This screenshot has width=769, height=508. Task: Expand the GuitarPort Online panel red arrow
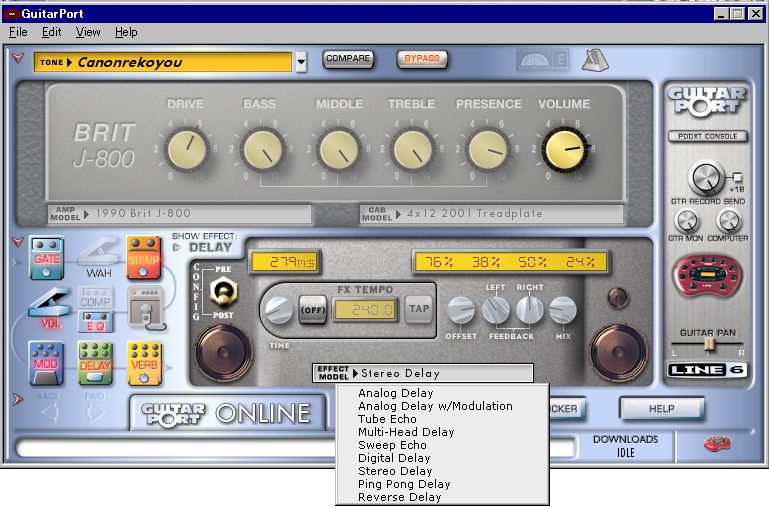(18, 400)
